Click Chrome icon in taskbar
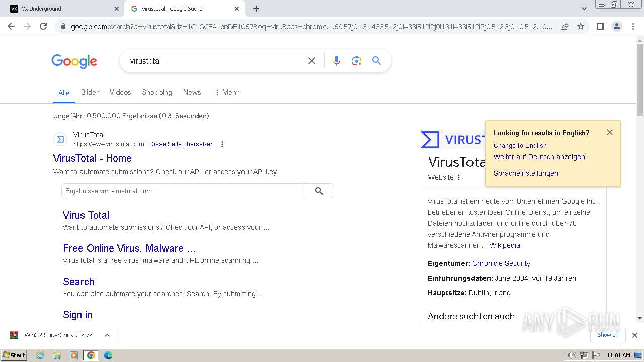Screen dimensions: 644x362 click(91, 355)
